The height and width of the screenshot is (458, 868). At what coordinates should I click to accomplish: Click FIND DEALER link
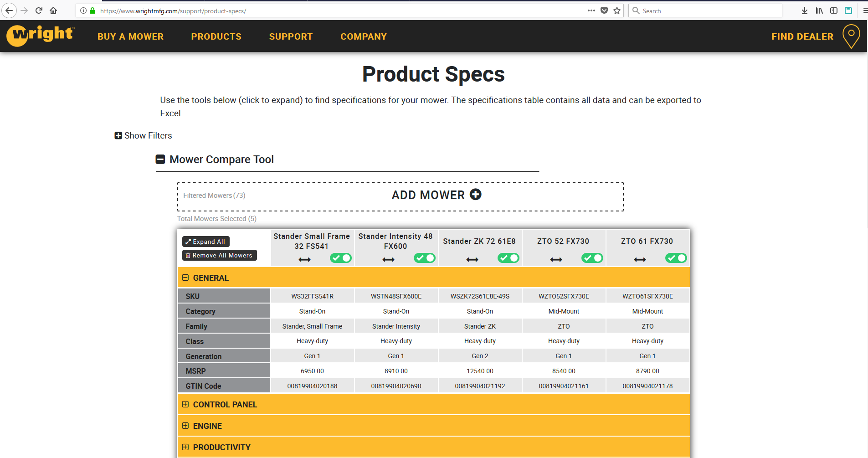802,36
